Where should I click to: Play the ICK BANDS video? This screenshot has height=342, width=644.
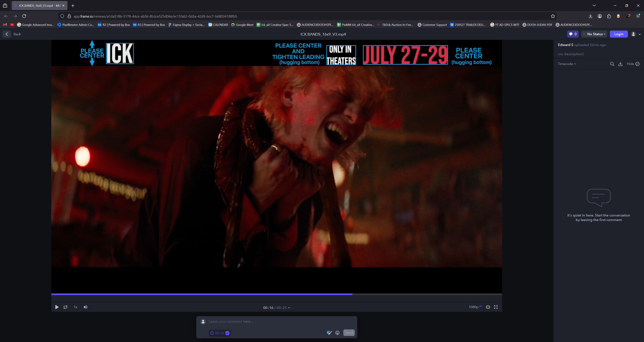tap(57, 307)
